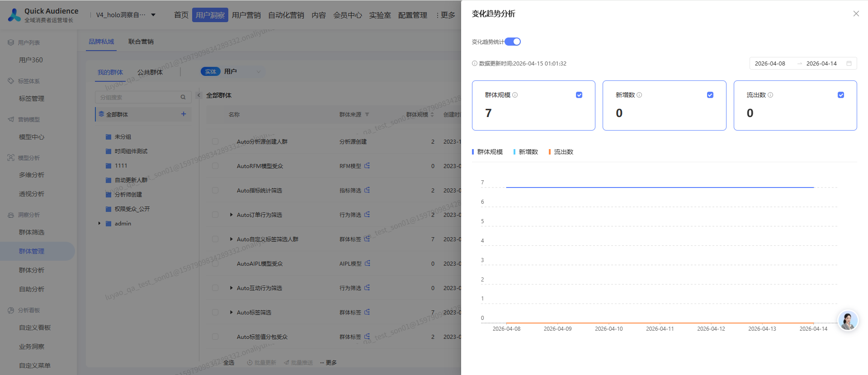Open 用户洞察 in top navigation
The width and height of the screenshot is (868, 375).
210,15
